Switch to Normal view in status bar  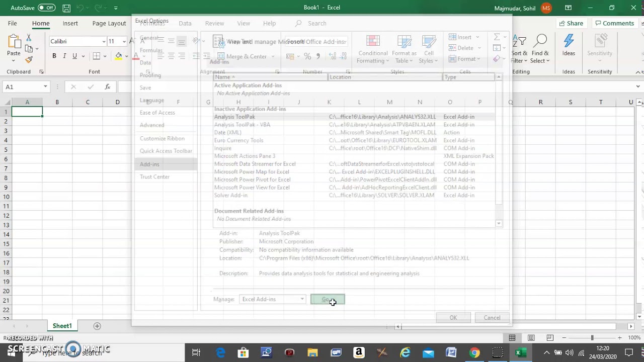(x=512, y=338)
